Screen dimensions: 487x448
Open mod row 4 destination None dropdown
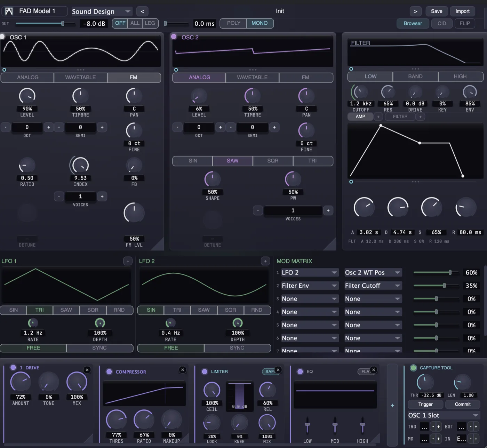[x=373, y=312]
